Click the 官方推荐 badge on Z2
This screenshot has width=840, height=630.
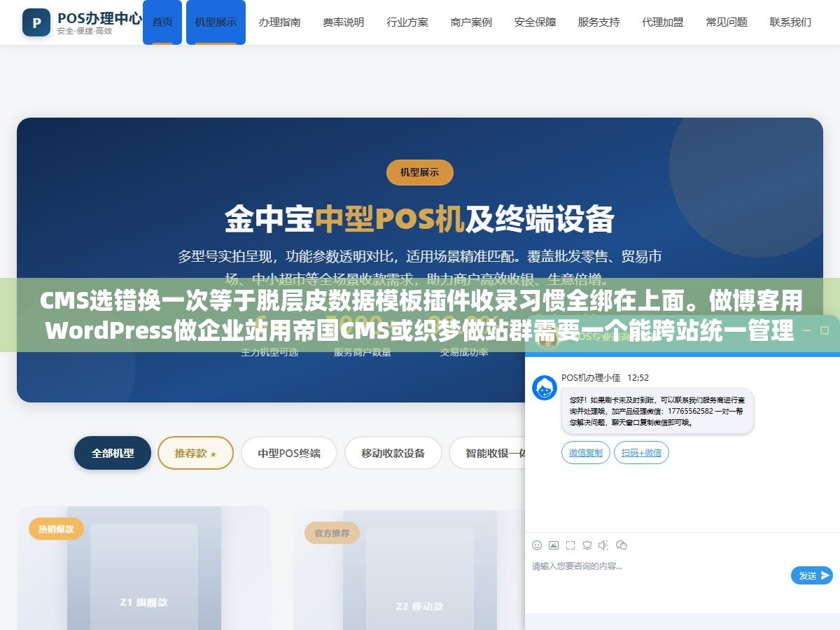coord(332,533)
